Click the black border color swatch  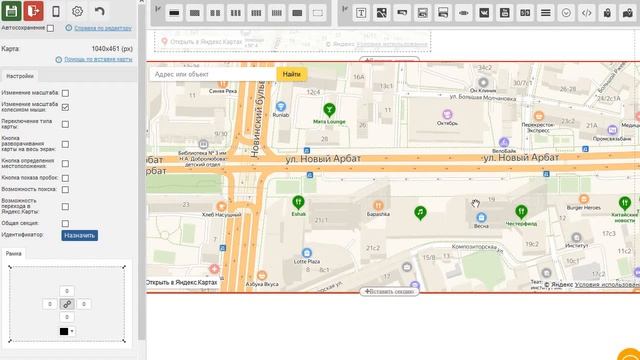[x=64, y=331]
